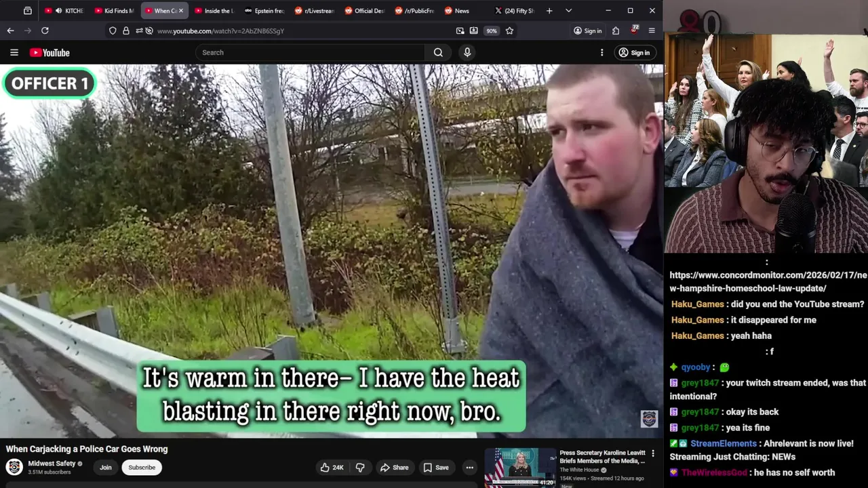This screenshot has width=868, height=488.
Task: Reset the 90% zoom level badge
Action: pos(491,30)
